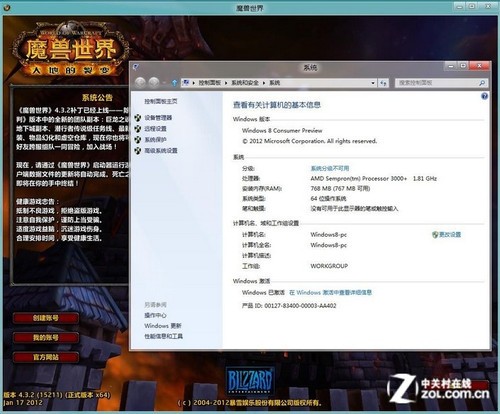The height and width of the screenshot is (414, 500).
Task: Open 性能信息和工具 link
Action: coord(164,336)
